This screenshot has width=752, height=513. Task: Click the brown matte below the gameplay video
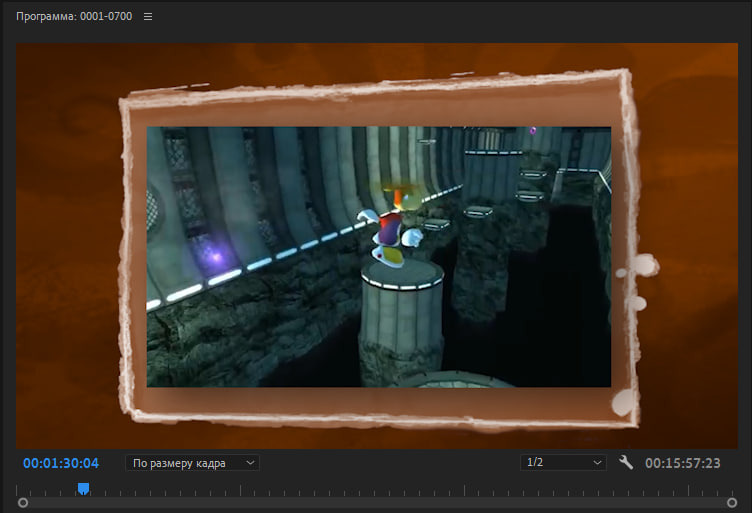tap(378, 402)
